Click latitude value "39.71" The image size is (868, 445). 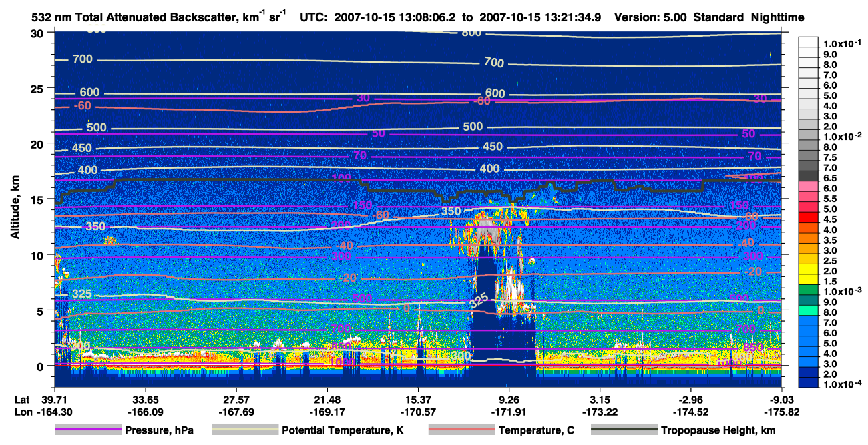coord(54,400)
